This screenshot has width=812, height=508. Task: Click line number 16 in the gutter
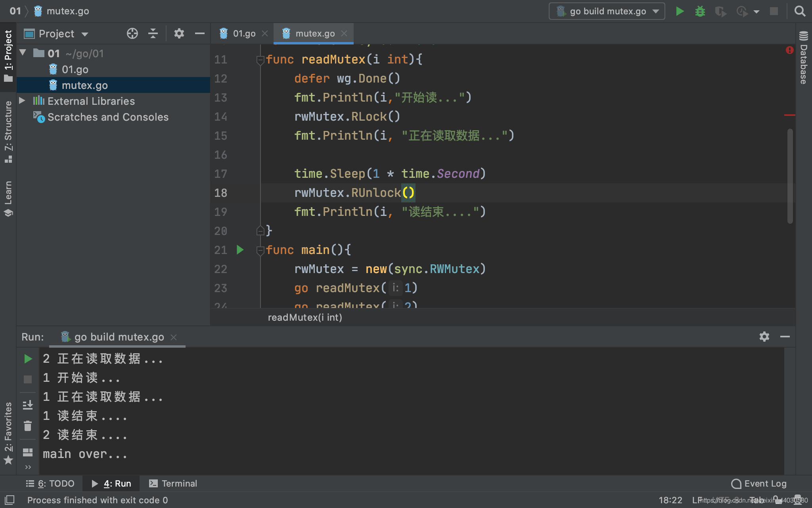221,155
